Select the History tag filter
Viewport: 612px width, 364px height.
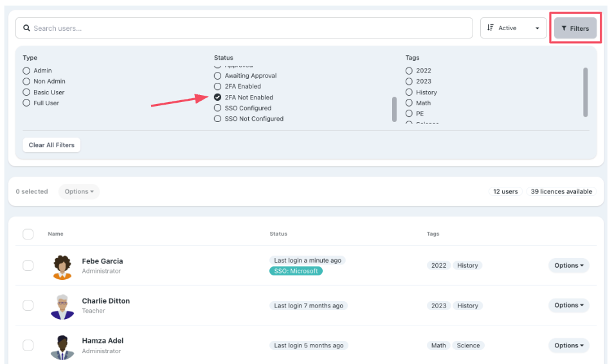click(x=410, y=92)
